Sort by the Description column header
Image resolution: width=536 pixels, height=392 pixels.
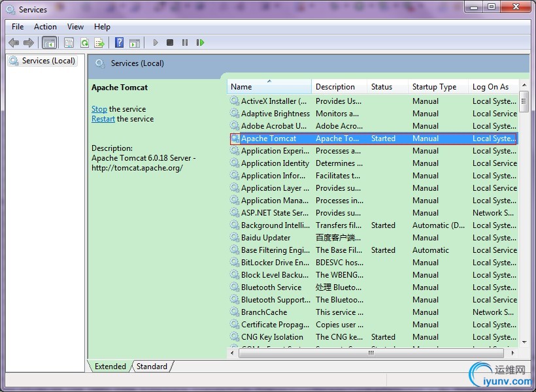[339, 87]
